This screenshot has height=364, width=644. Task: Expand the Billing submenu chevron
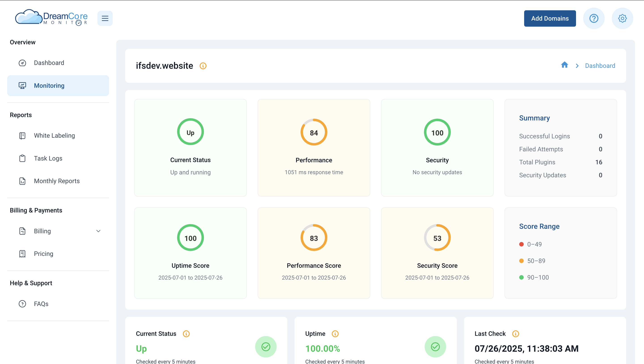point(98,231)
